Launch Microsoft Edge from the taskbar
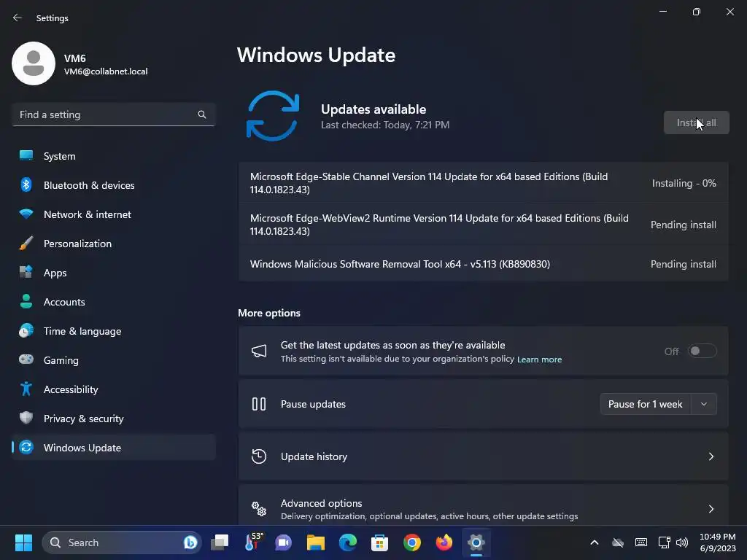 click(348, 542)
